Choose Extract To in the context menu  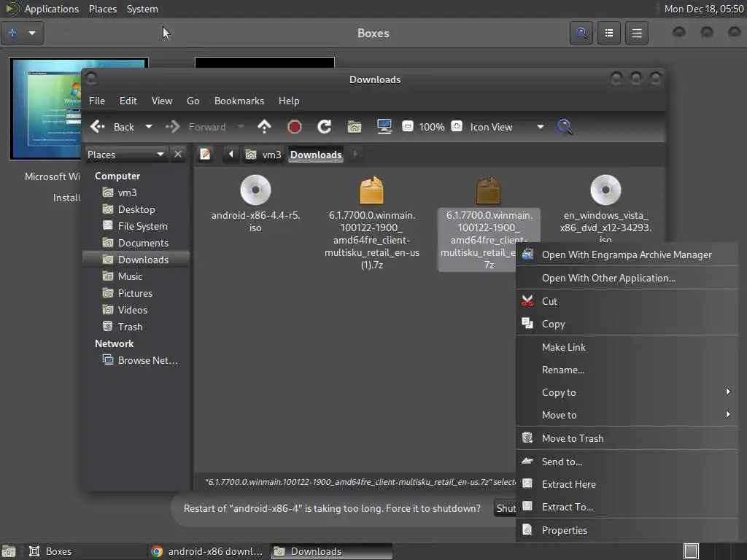click(627, 507)
